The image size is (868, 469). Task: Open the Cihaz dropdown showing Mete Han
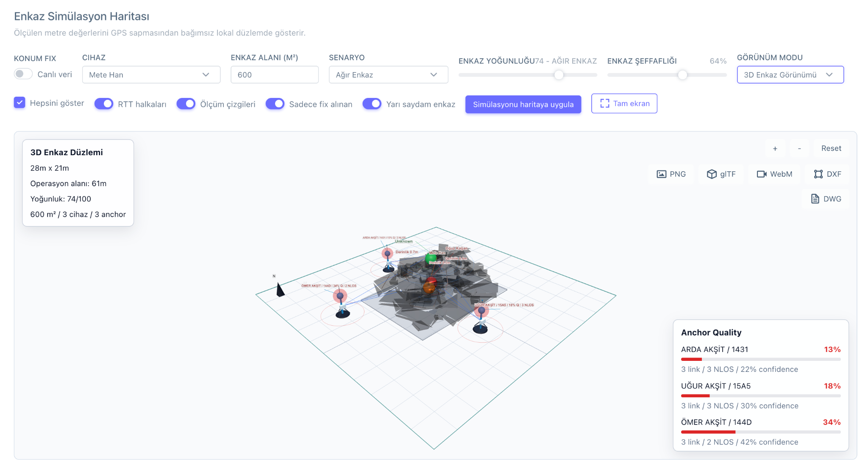tap(151, 75)
